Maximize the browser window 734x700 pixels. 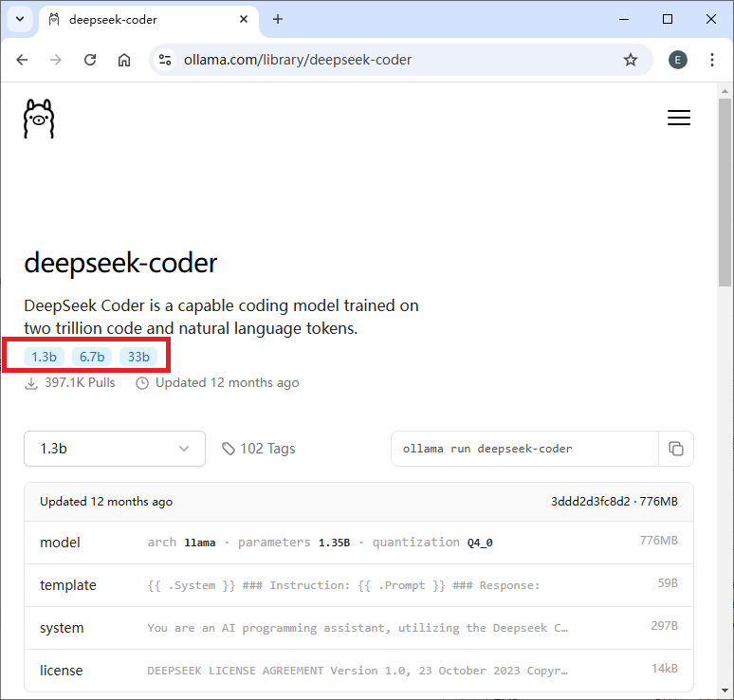668,19
